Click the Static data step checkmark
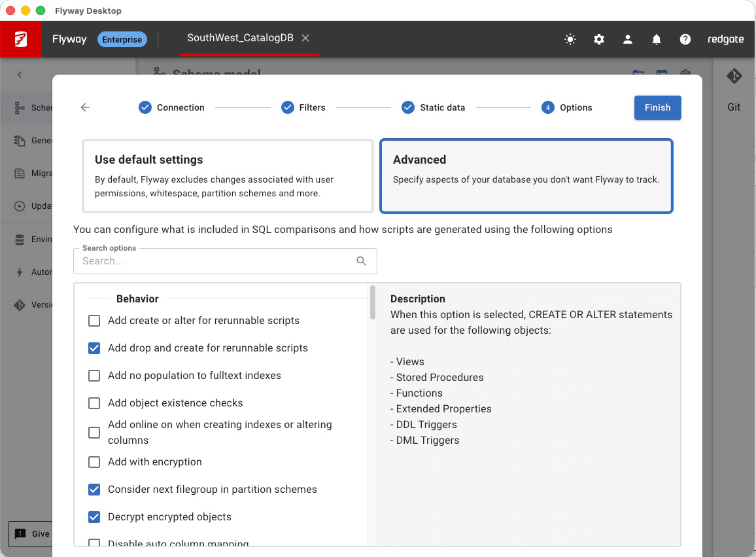756x557 pixels. (408, 107)
